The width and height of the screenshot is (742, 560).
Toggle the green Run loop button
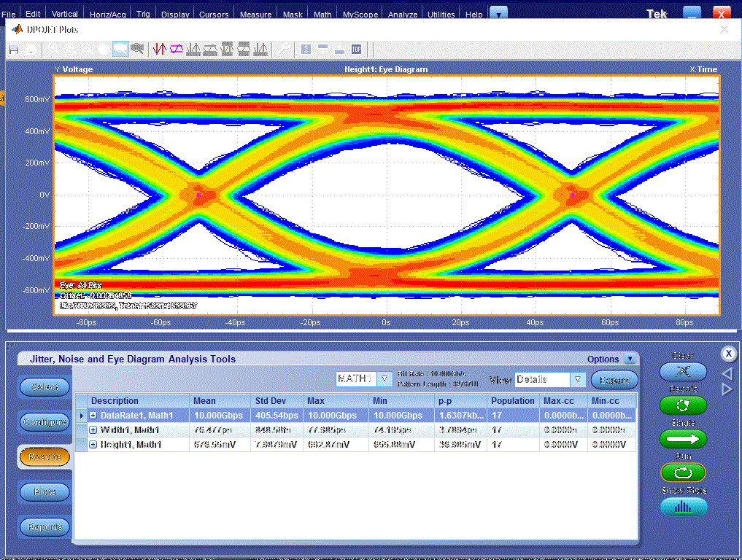683,472
